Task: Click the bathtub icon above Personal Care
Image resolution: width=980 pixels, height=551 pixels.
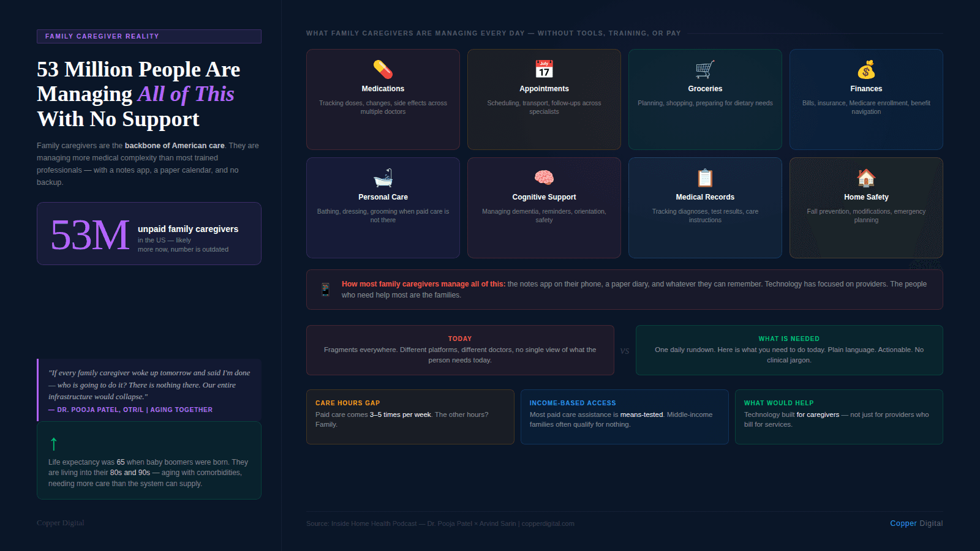Action: [x=383, y=178]
